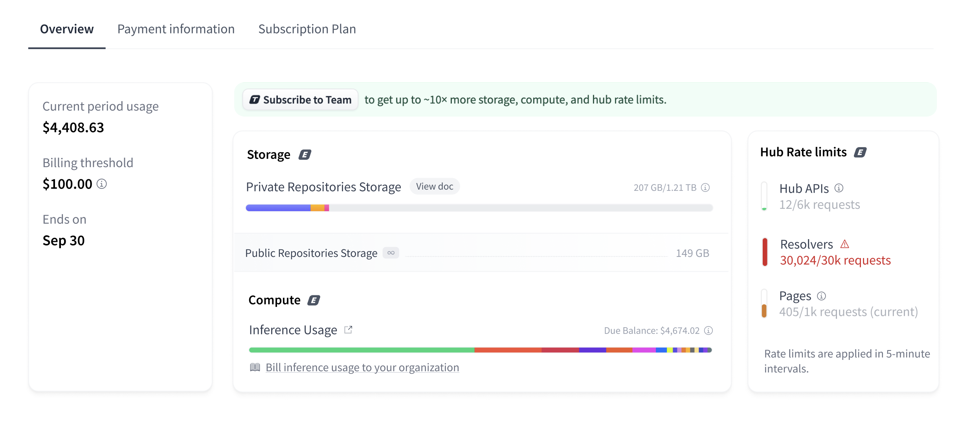Click the Private Repositories Storage usage bar
The width and height of the screenshot is (980, 424).
(x=479, y=208)
